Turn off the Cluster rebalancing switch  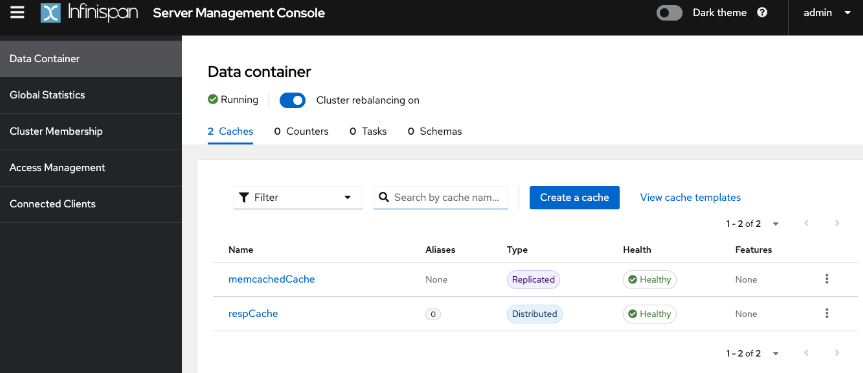click(292, 100)
